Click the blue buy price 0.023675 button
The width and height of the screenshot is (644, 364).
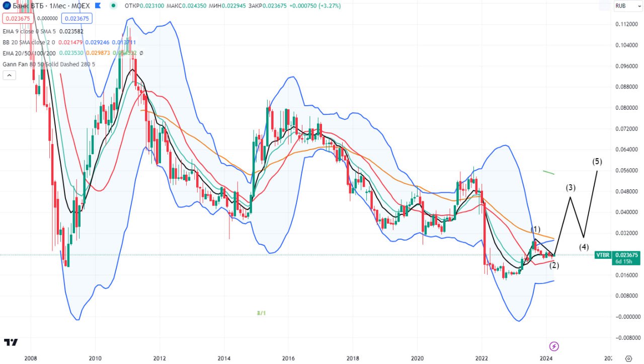pos(76,18)
